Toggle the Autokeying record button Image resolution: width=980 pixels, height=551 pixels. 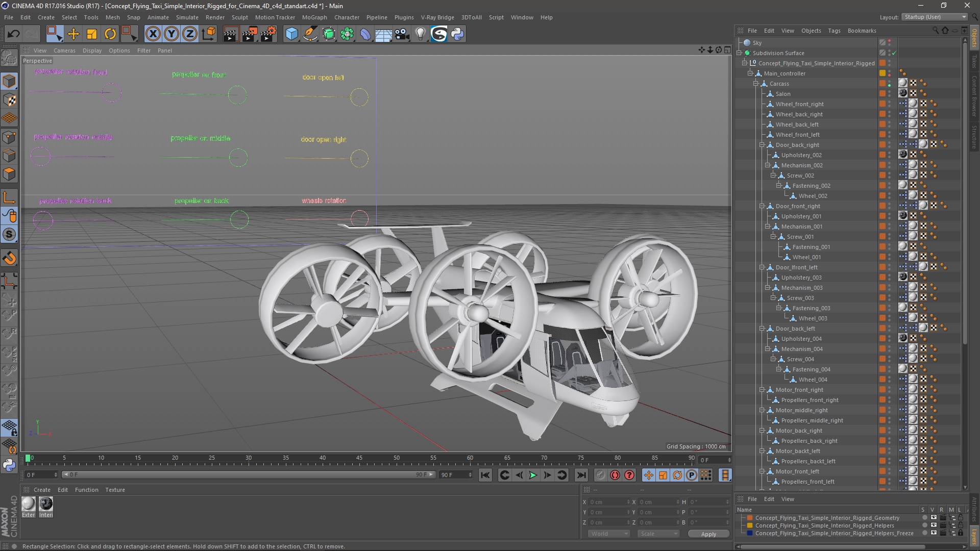[615, 475]
